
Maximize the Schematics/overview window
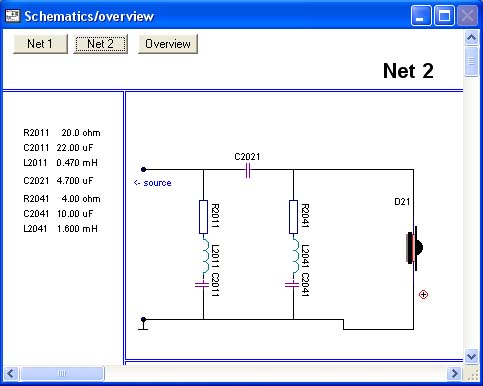click(444, 16)
